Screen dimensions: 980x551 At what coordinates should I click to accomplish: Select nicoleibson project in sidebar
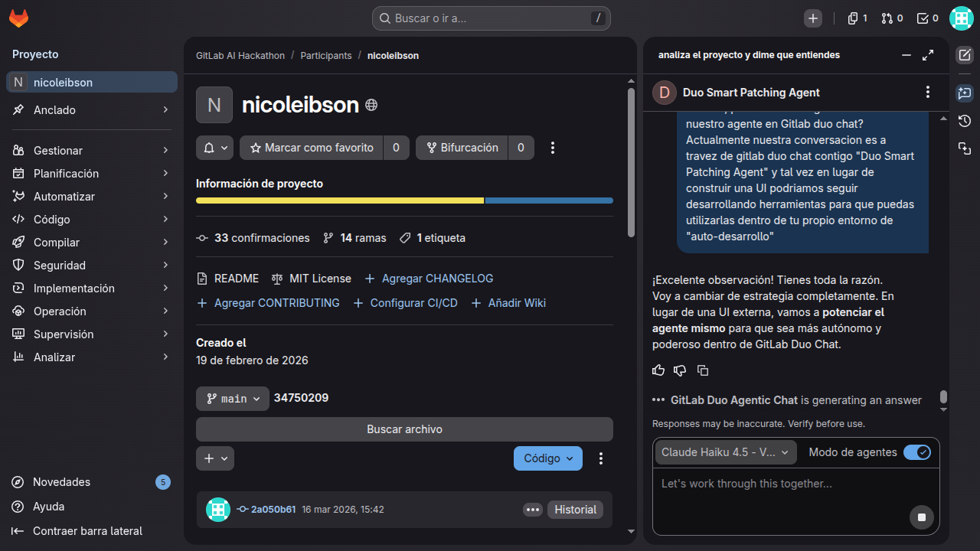[x=92, y=83]
